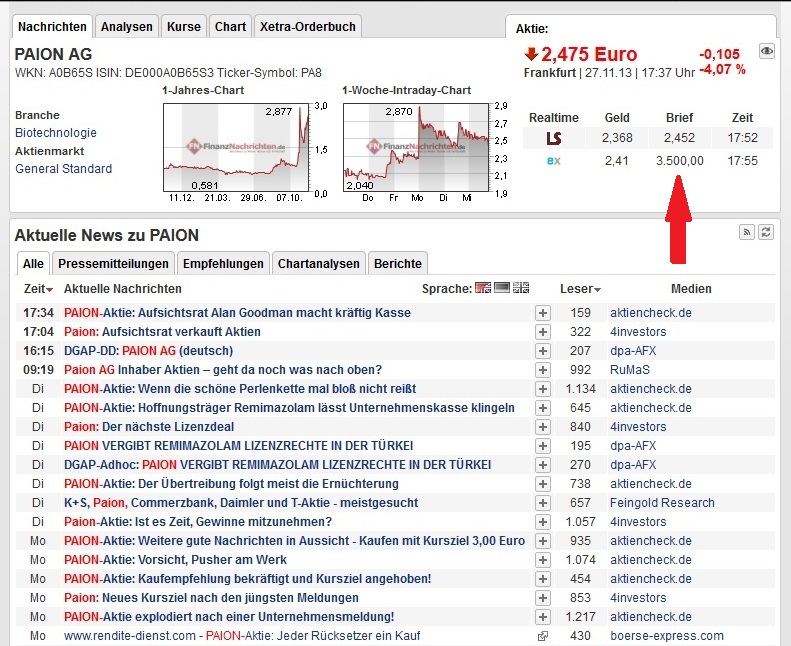Expand the Aufsichtsrat verkauft Aktien row
Viewport: 791px width, 646px height.
[x=543, y=332]
